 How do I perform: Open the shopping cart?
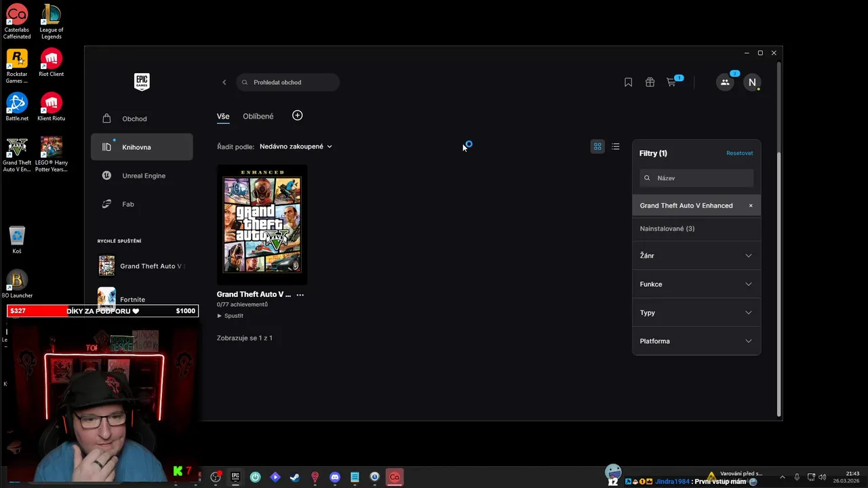tap(671, 82)
